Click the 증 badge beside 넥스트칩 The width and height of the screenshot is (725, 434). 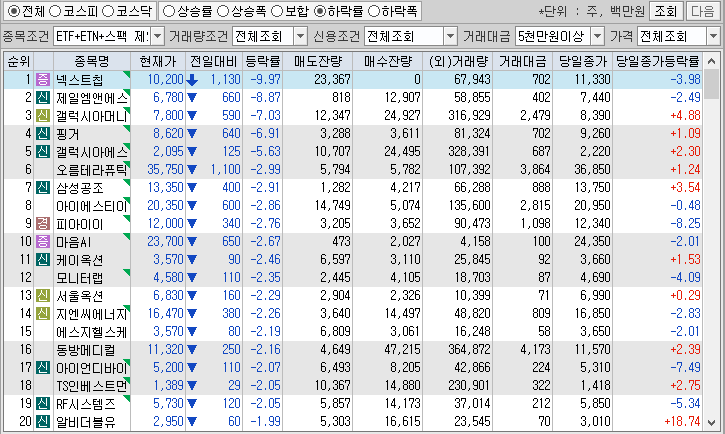coord(43,79)
